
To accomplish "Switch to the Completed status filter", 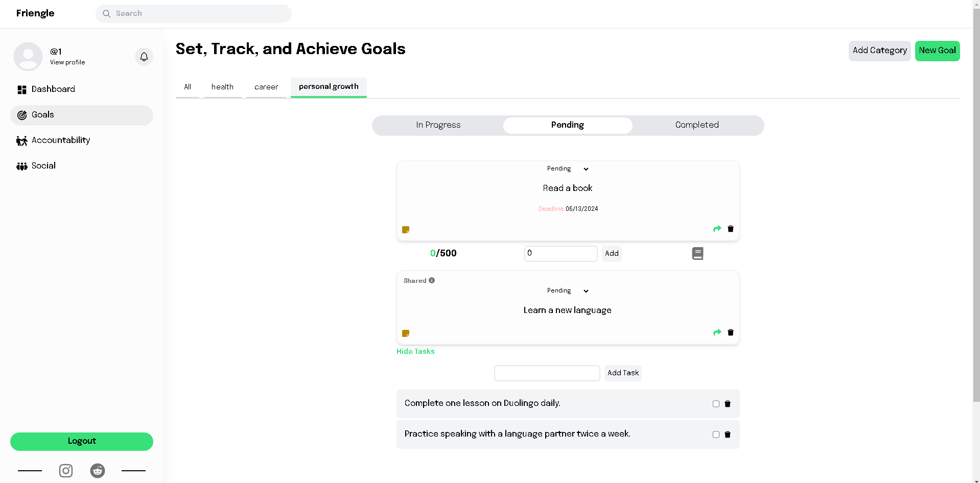I will coord(697,125).
